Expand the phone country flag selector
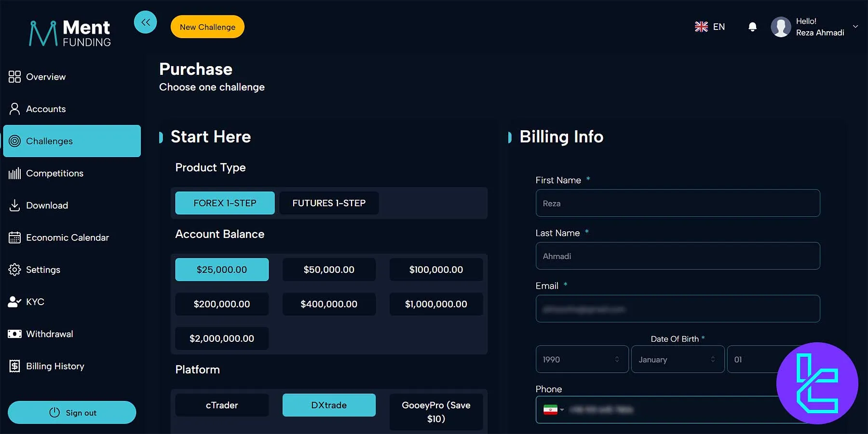Viewport: 868px width, 434px height. coord(554,410)
